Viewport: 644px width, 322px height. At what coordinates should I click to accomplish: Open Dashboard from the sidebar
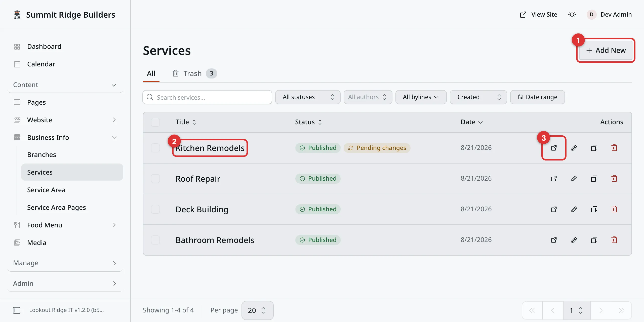coord(65,47)
